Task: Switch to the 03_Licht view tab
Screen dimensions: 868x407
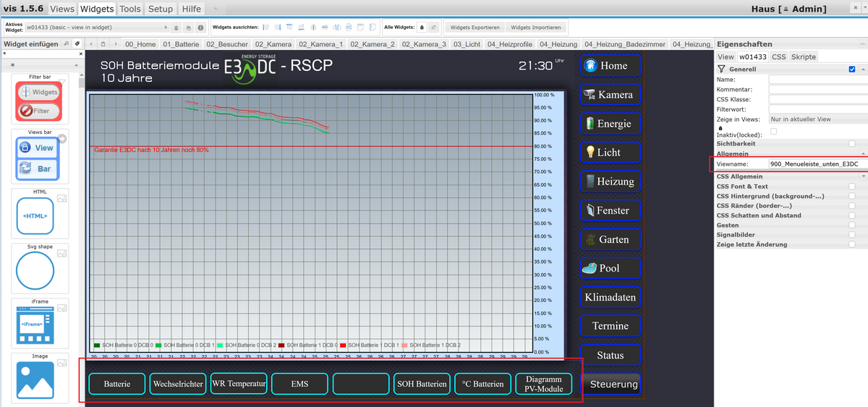Action: (467, 44)
